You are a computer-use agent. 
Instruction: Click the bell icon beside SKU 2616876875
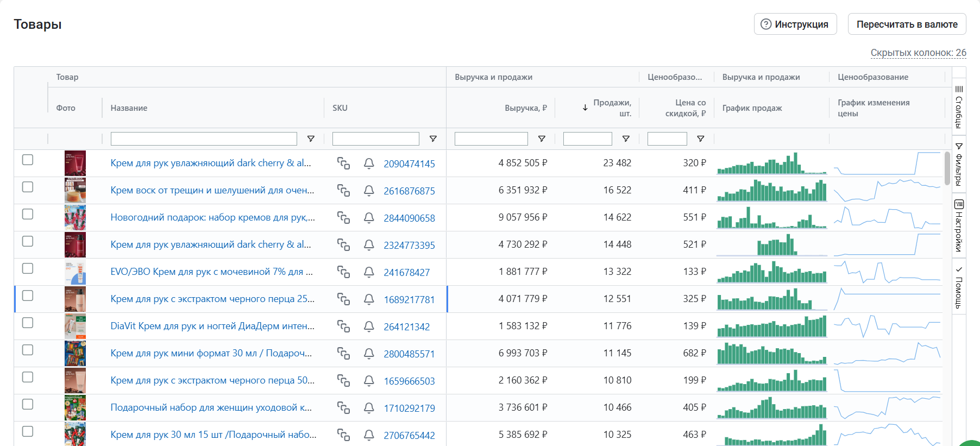[369, 191]
